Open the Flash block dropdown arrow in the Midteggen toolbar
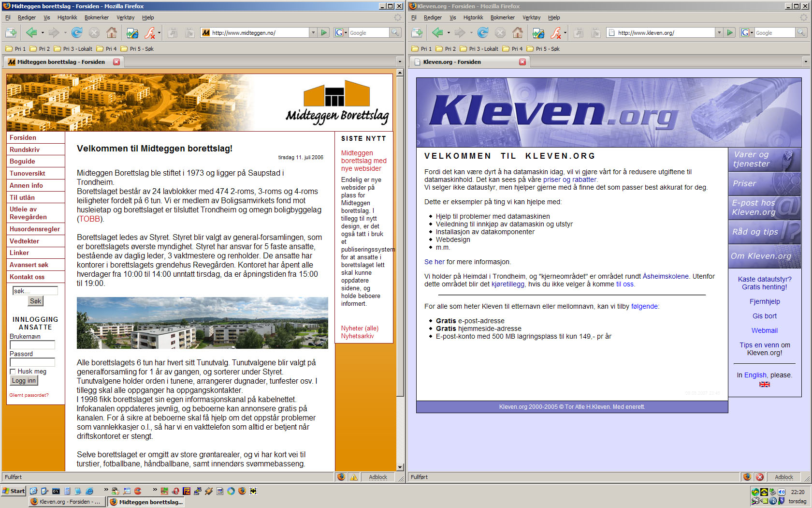Viewport: 812px width, 508px height. pos(159,33)
